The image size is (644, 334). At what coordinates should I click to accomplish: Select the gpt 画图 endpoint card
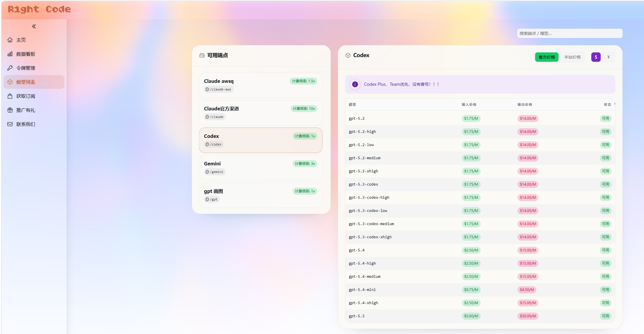(261, 195)
